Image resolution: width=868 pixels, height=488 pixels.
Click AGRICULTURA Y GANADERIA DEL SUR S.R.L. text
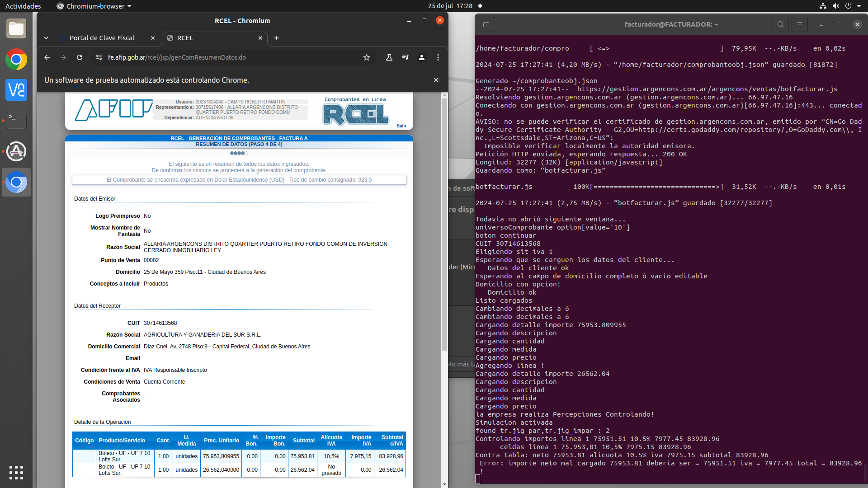click(x=203, y=335)
